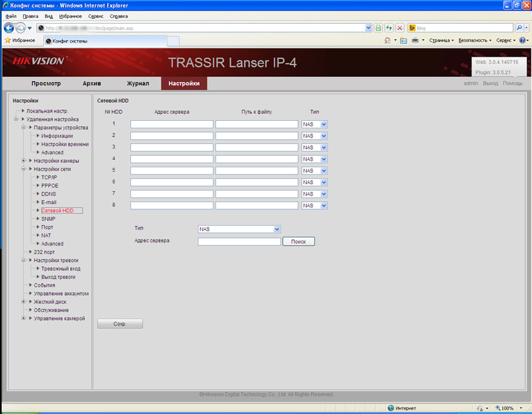Click the Выход logout link
Viewport: 532px width, 414px height.
coord(490,83)
